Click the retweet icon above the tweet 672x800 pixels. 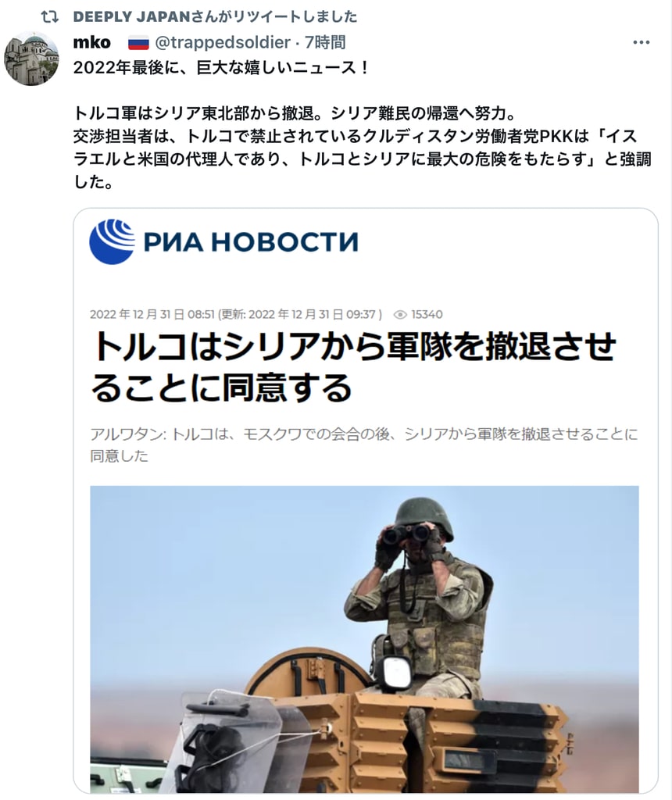pyautogui.click(x=49, y=17)
